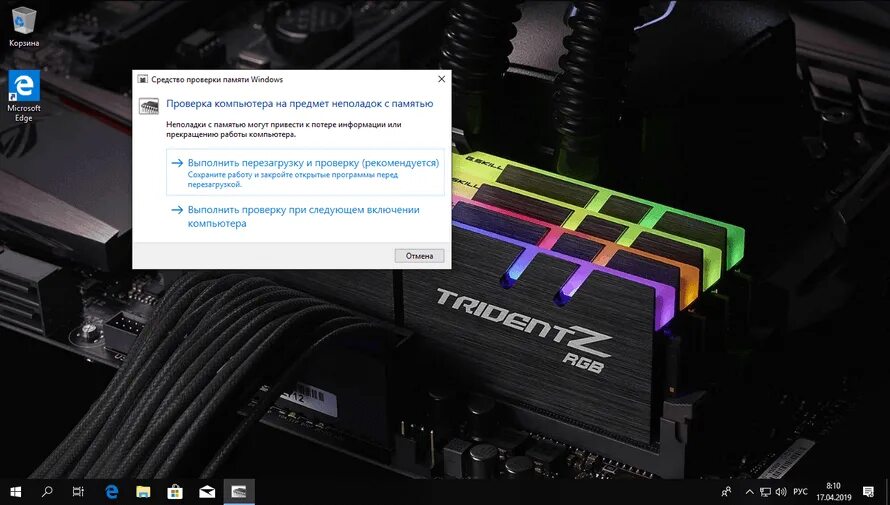Screen dimensions: 890x505
Task: Open volume speaker tray icon
Action: click(781, 492)
